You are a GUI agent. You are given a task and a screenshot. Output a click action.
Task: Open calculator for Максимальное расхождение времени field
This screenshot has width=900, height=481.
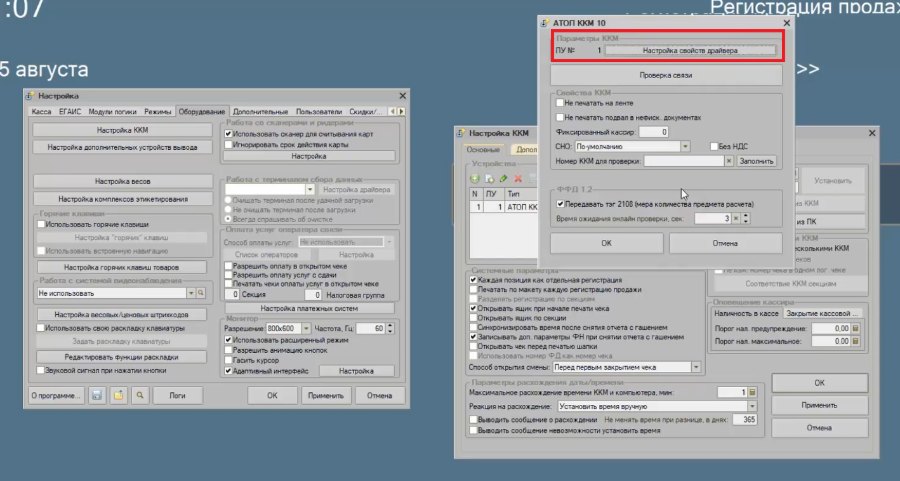[752, 393]
